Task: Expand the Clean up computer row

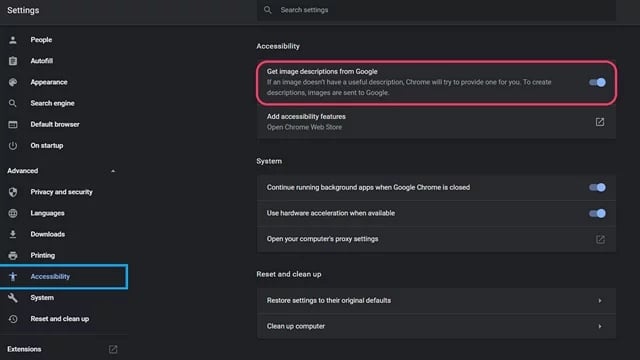Action: (436, 326)
